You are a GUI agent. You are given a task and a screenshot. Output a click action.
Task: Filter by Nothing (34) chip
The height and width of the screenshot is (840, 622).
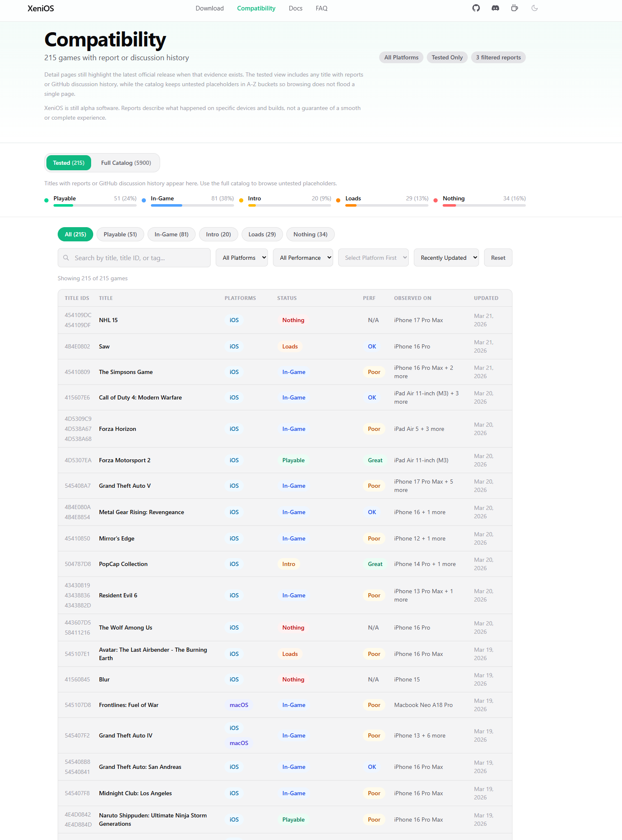coord(310,234)
